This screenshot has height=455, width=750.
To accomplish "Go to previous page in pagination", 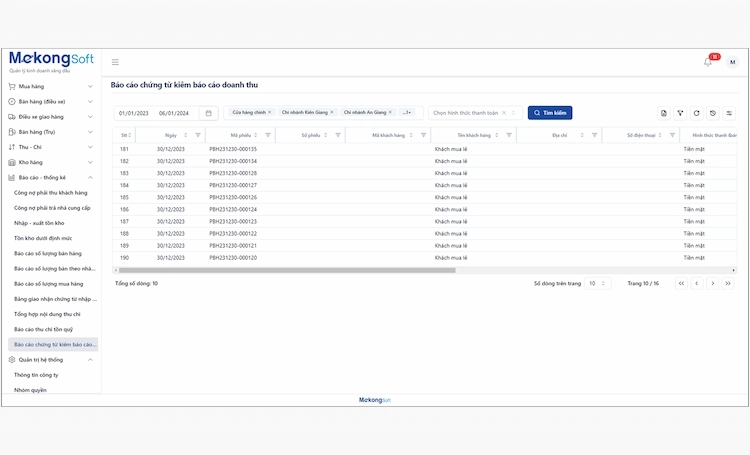I will tap(696, 283).
